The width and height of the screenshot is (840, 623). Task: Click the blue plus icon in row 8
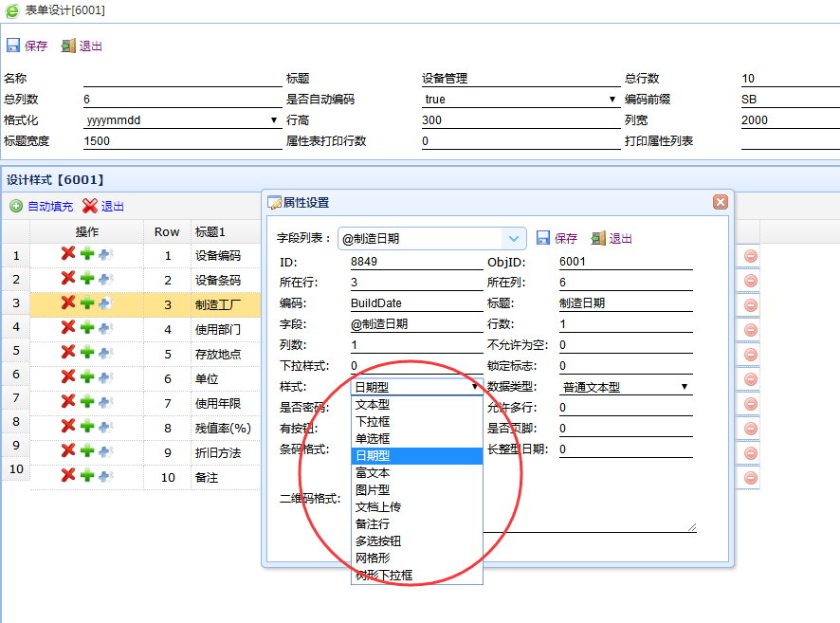click(x=105, y=427)
